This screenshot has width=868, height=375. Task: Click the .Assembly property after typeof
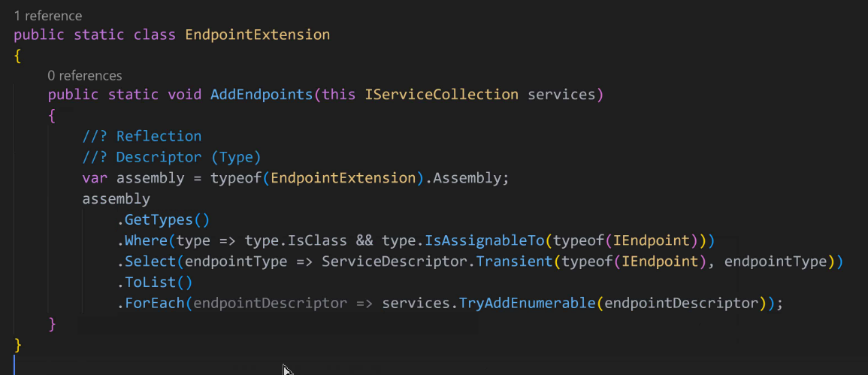coord(465,178)
